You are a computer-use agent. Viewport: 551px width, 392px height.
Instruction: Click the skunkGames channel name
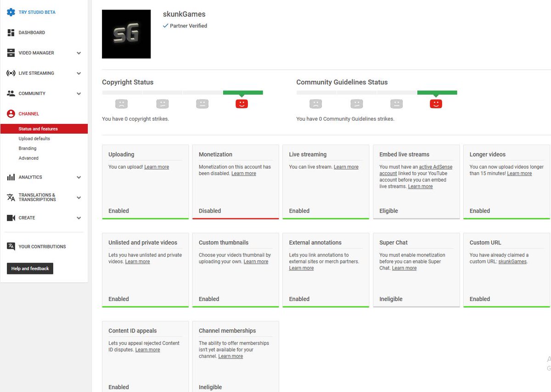click(x=184, y=14)
